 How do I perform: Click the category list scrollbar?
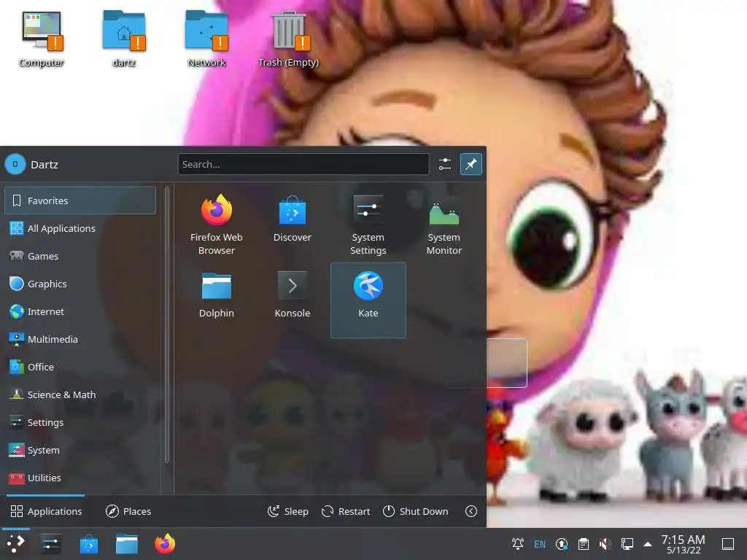(x=167, y=324)
